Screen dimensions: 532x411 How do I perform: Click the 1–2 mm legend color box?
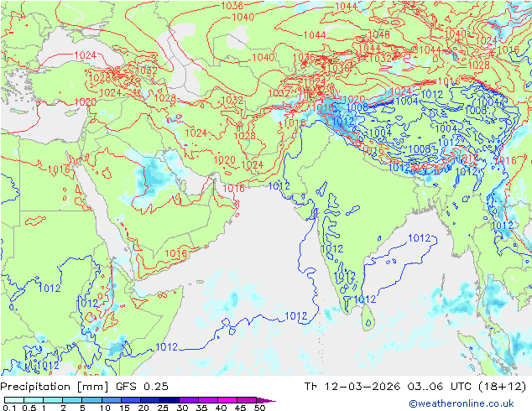coord(53,400)
